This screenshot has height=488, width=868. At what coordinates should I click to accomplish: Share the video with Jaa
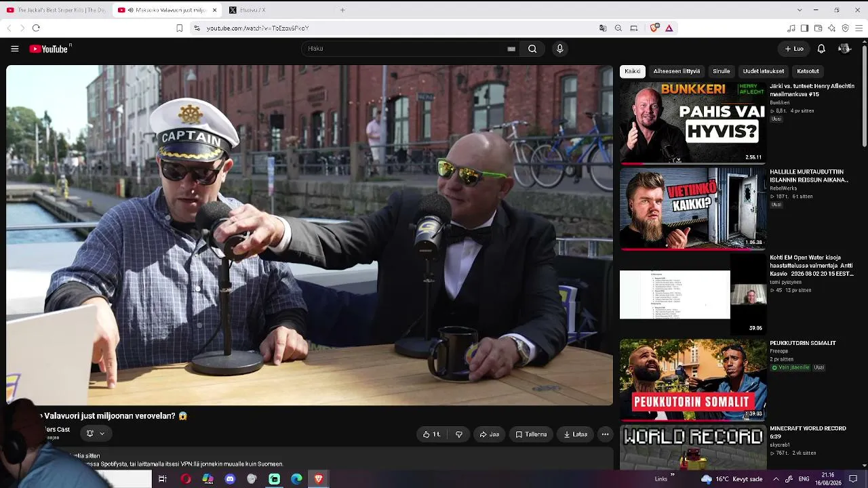click(490, 434)
